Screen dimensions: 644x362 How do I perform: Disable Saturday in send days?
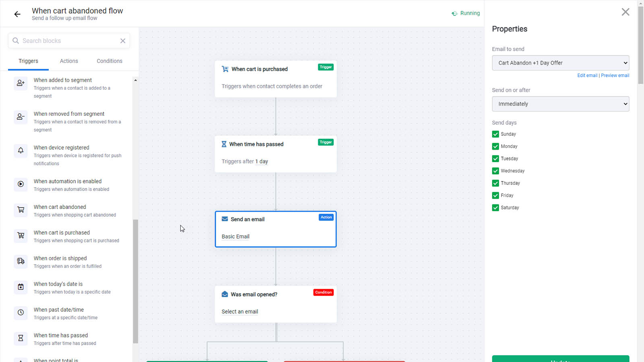tap(495, 208)
